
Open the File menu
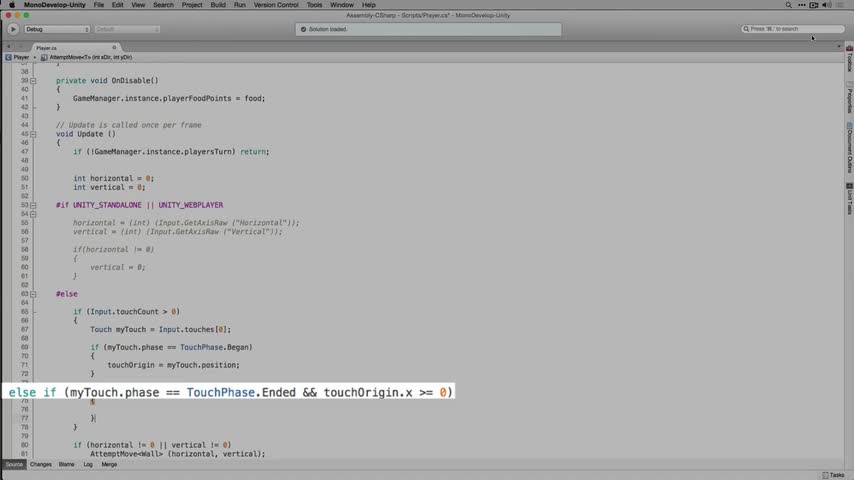pyautogui.click(x=99, y=5)
